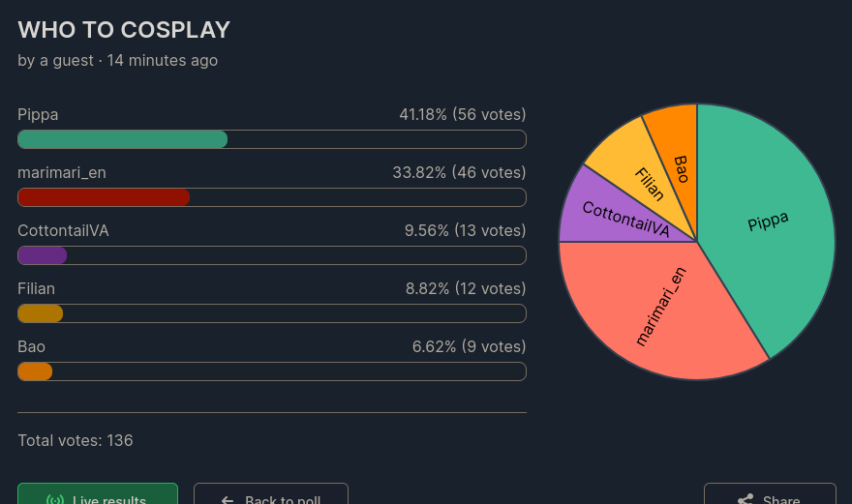Click the Live results broadcast icon
The image size is (852, 504).
(55, 500)
